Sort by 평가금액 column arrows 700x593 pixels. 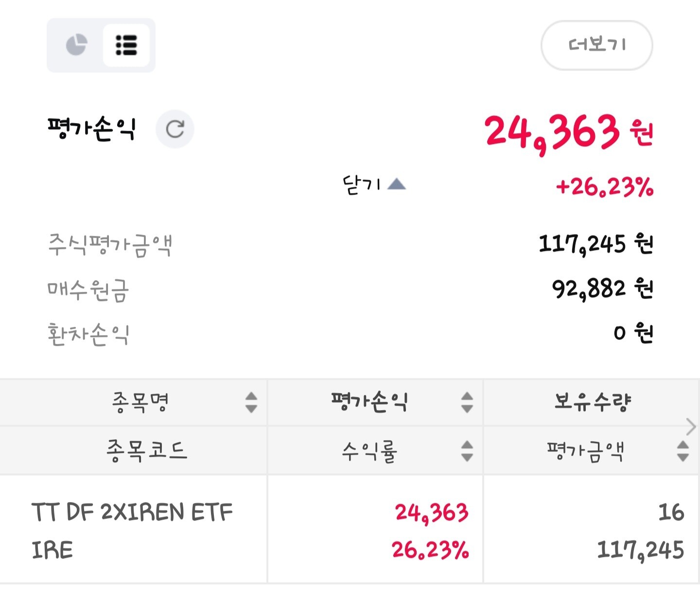[683, 451]
